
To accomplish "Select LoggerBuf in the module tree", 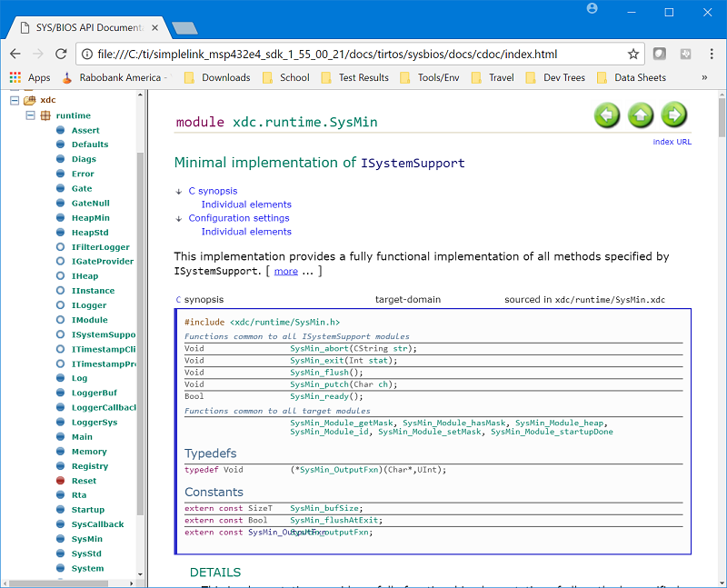I will 94,393.
